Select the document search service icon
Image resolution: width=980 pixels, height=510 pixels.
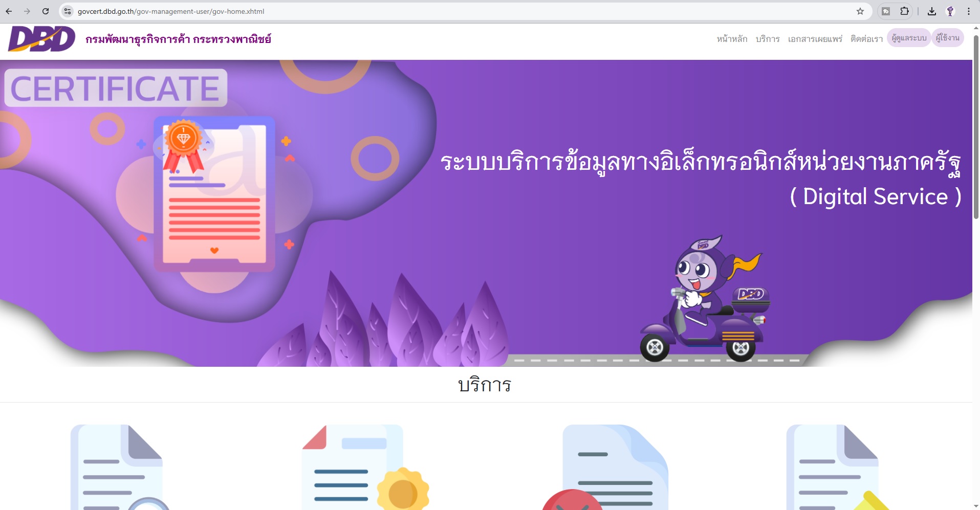[x=119, y=467]
